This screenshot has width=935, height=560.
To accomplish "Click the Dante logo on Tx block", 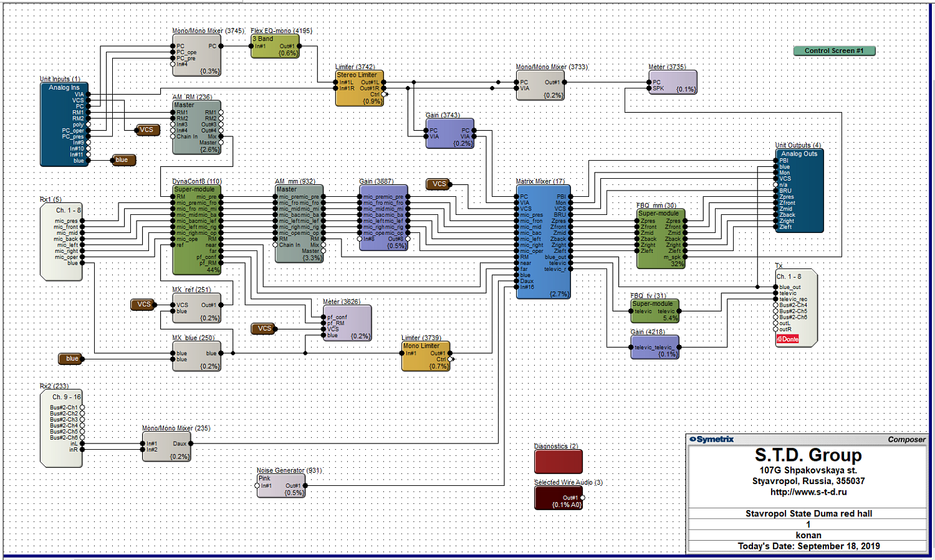I will [x=787, y=339].
